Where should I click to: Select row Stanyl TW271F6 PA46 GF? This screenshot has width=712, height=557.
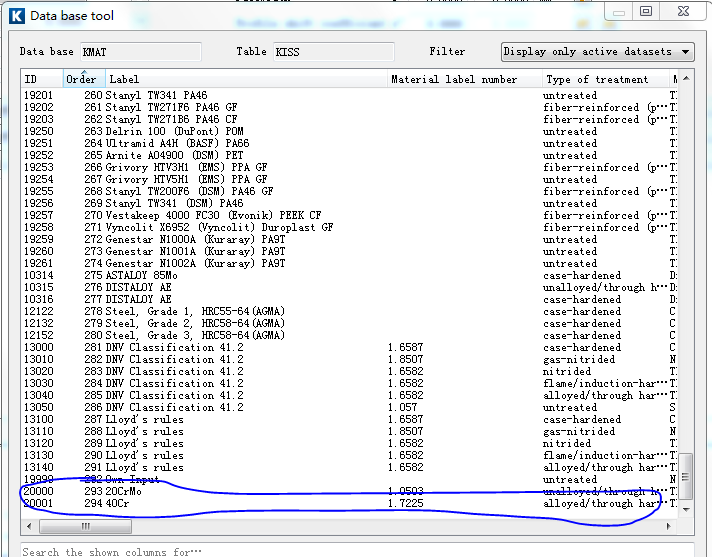[x=350, y=107]
